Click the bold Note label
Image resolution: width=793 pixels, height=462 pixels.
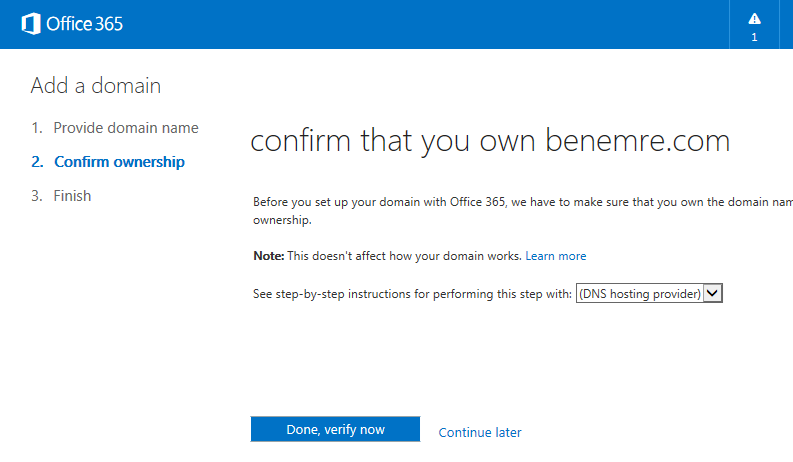click(269, 256)
